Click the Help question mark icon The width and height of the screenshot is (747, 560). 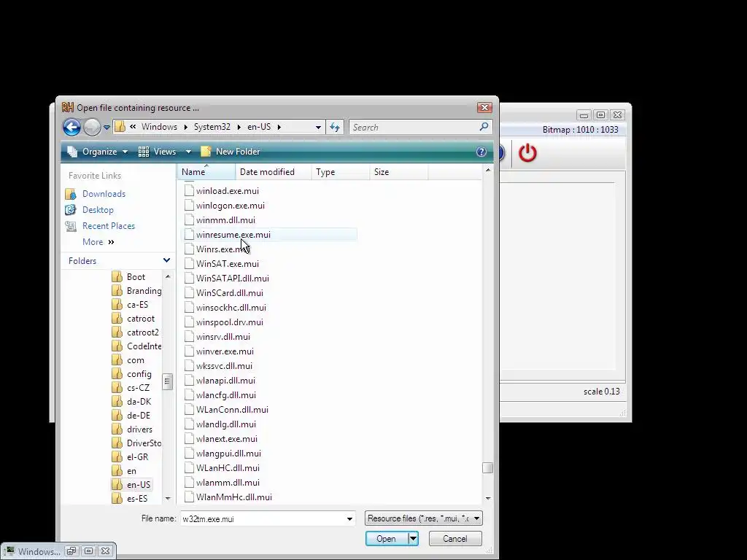coord(481,152)
